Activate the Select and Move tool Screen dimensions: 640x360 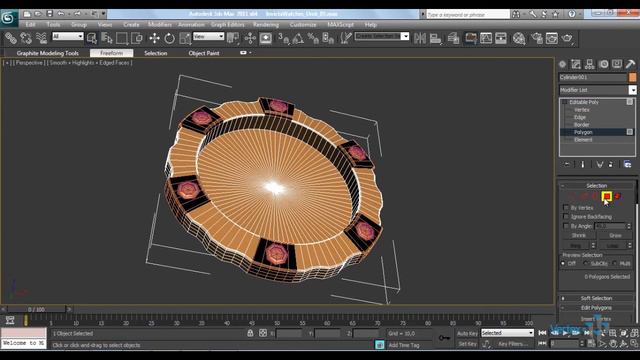(x=154, y=38)
